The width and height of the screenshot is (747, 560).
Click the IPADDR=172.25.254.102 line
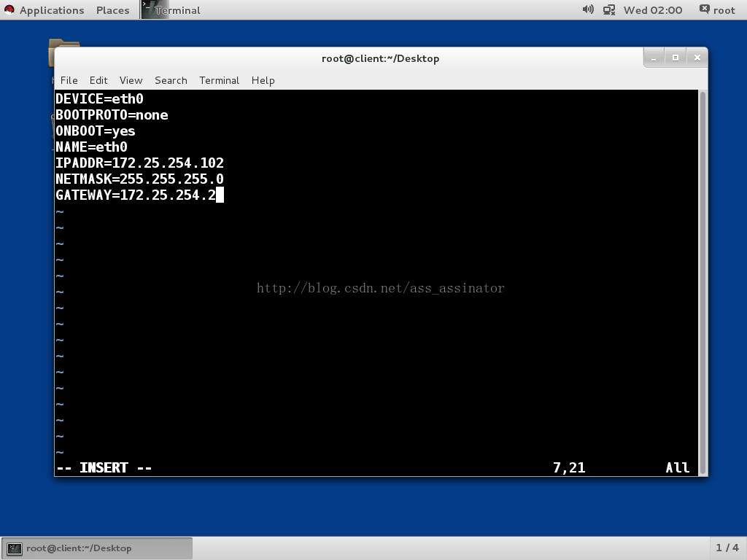(x=139, y=163)
